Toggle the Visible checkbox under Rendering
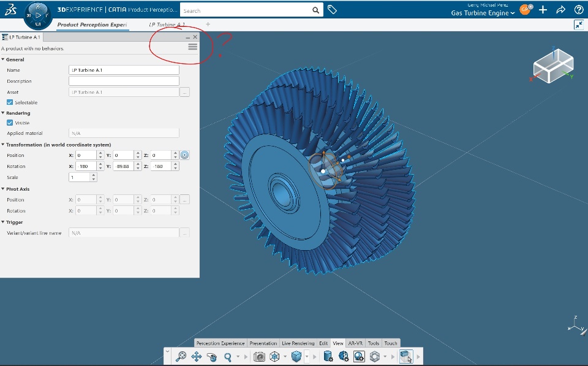This screenshot has height=366, width=588. pos(10,123)
